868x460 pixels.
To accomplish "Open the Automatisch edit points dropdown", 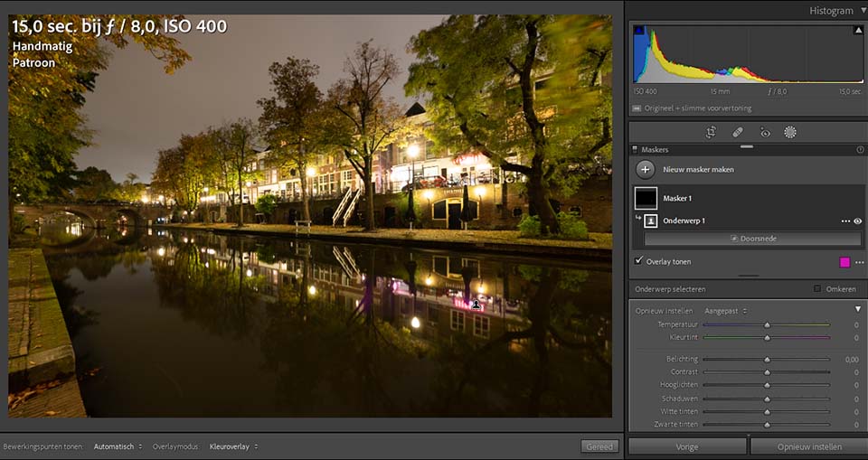I will pos(118,446).
